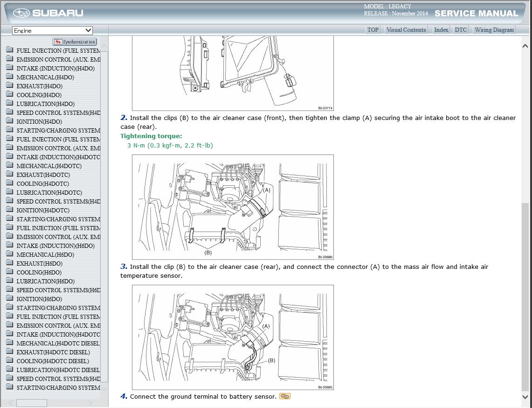Click folder icon beside INTAKE (INDUCTION)(H6DO)
Screen dimensions: 532x408
click(9, 245)
